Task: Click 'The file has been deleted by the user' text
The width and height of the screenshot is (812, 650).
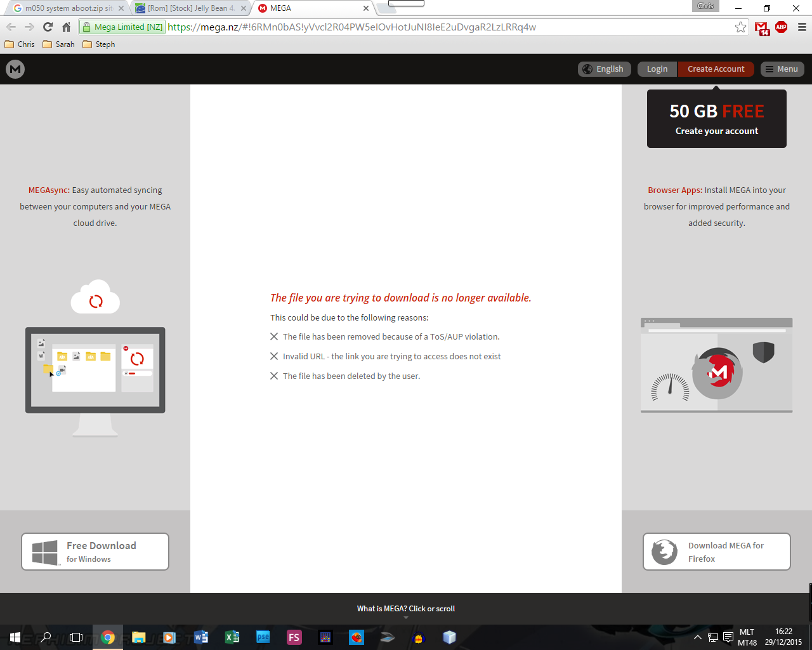Action: [x=351, y=376]
